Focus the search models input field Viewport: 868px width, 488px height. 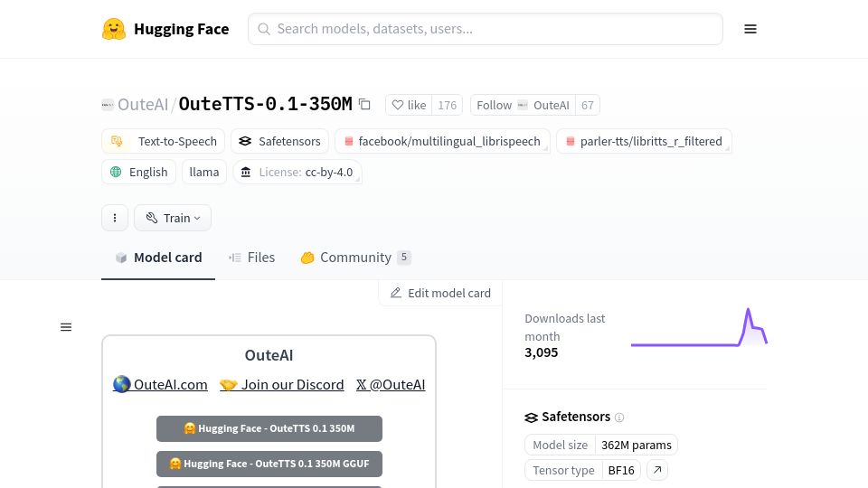pyautogui.click(x=486, y=29)
